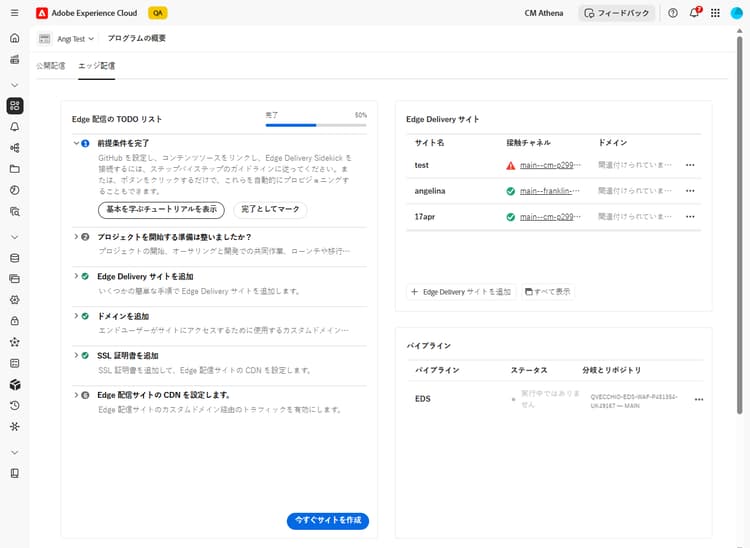The width and height of the screenshot is (750, 548).
Task: Collapse the sidebar chevron above the book icon
Action: [15, 452]
